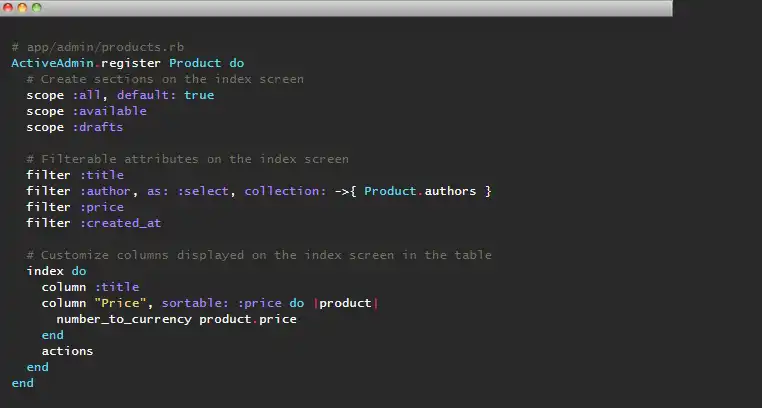This screenshot has height=408, width=762.
Task: Click 'register' in the ActiveAdmin line
Action: pyautogui.click(x=131, y=63)
